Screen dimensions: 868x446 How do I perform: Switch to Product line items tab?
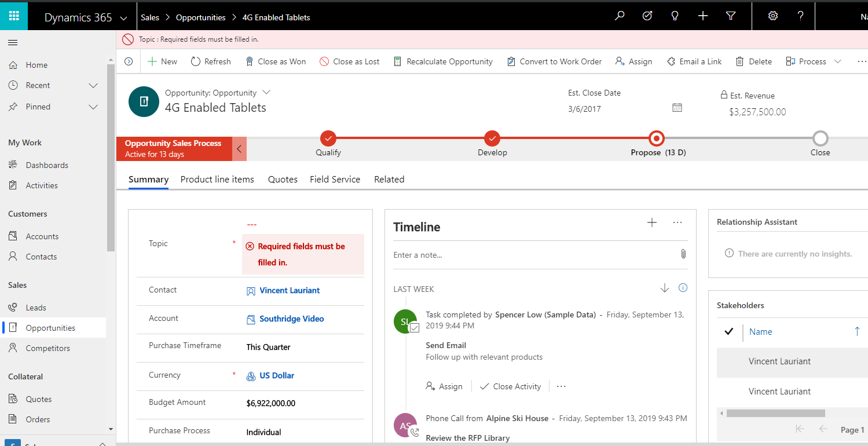click(217, 180)
